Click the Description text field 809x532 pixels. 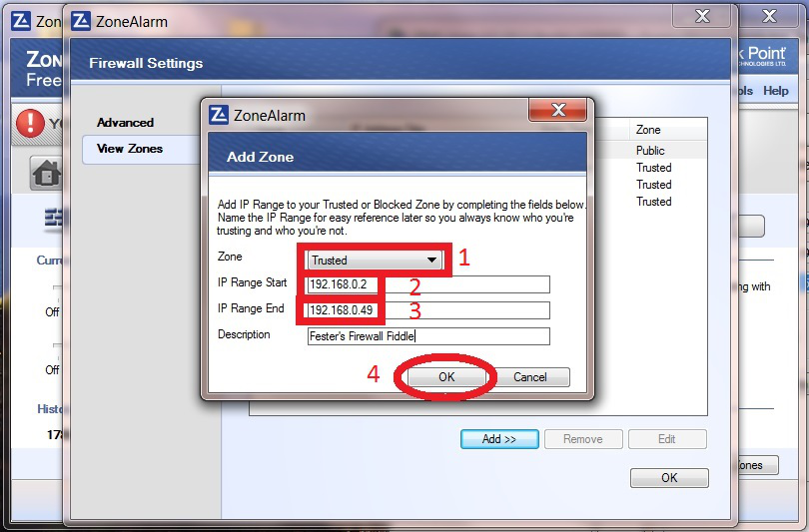pyautogui.click(x=428, y=336)
